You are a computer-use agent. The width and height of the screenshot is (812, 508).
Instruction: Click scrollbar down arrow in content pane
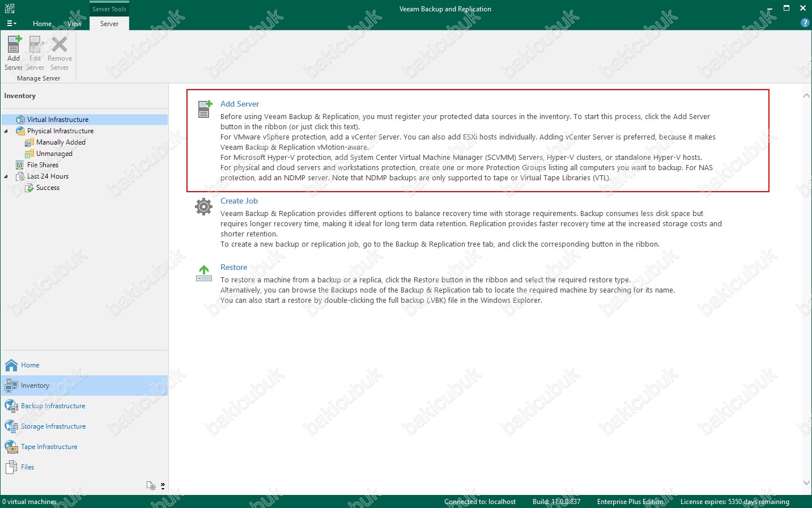point(806,483)
